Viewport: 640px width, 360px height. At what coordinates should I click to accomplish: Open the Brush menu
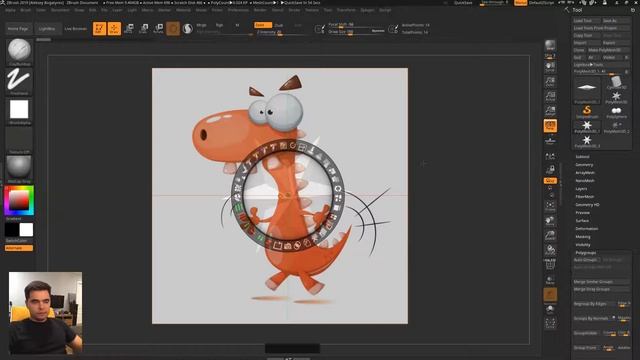[x=25, y=10]
